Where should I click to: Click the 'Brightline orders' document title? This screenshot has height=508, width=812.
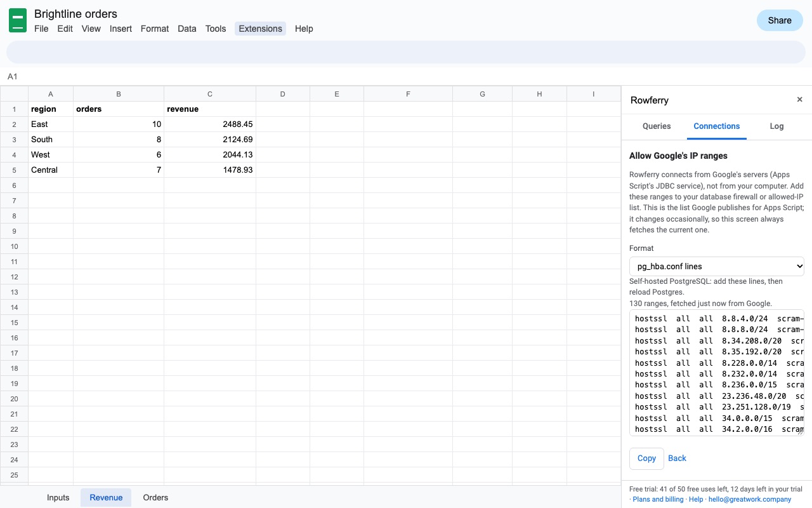coord(75,14)
